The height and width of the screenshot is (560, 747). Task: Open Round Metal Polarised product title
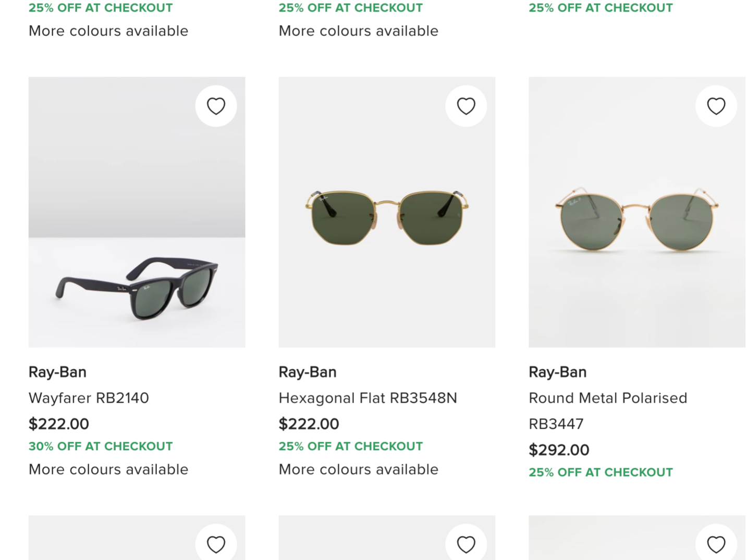[x=608, y=410]
